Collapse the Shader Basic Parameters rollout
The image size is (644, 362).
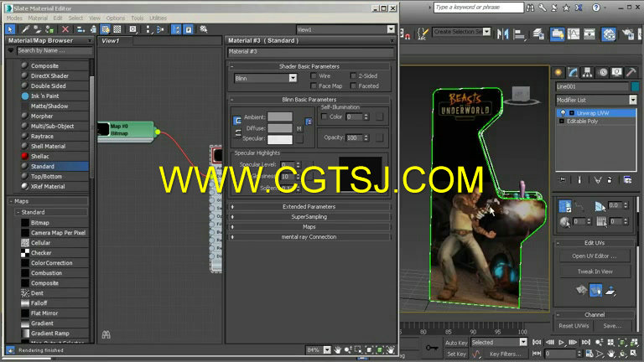(x=232, y=66)
